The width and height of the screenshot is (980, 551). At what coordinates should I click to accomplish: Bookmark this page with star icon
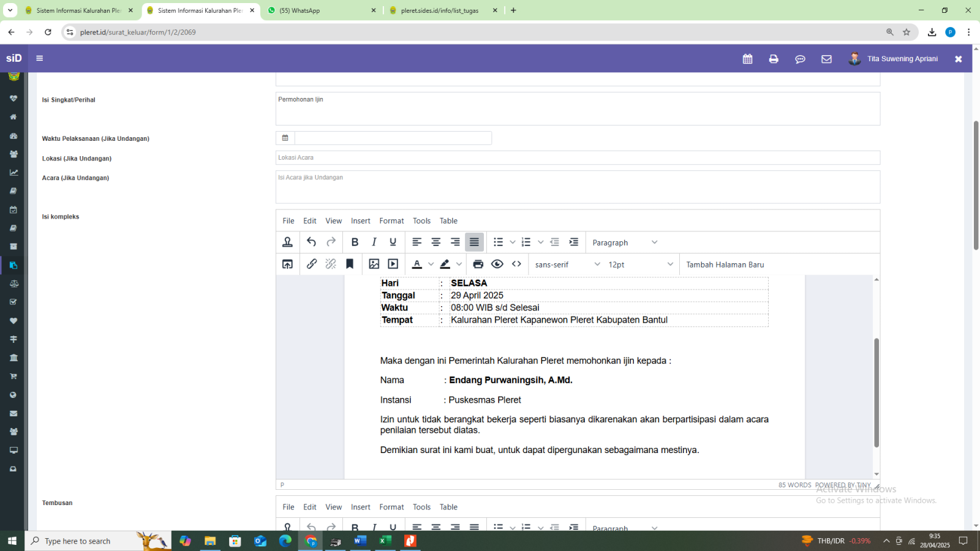(907, 32)
